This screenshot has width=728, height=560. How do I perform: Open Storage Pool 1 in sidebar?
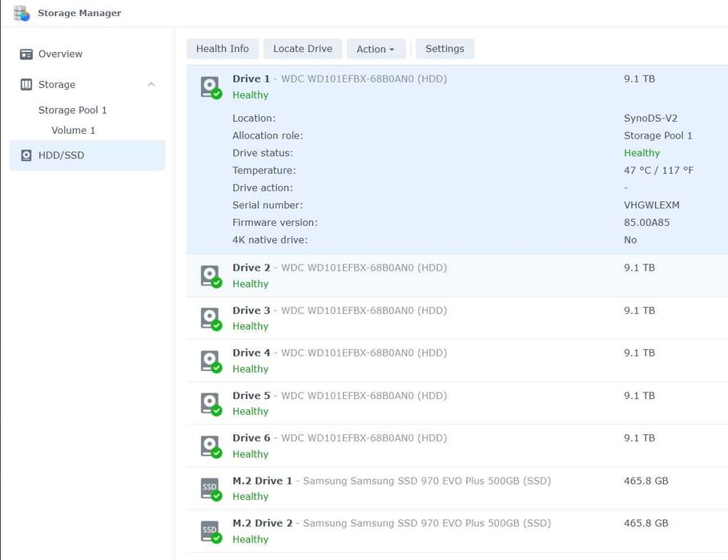(73, 111)
